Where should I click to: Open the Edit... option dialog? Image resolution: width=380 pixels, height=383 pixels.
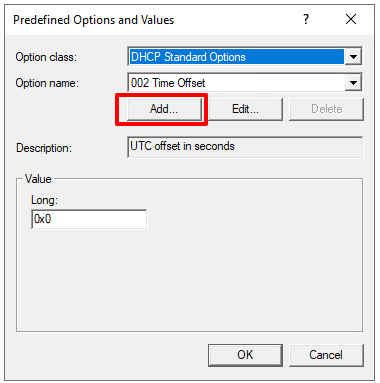pyautogui.click(x=245, y=109)
